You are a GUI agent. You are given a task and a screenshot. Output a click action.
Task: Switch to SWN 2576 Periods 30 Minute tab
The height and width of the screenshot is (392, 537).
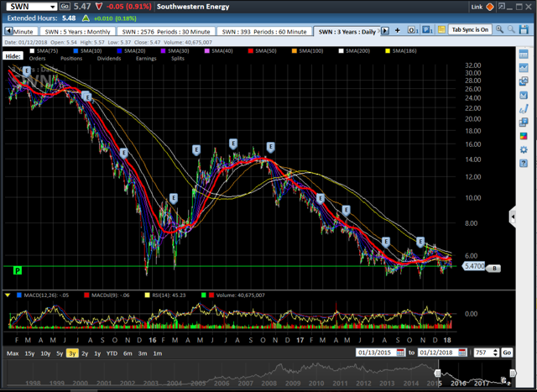(166, 32)
